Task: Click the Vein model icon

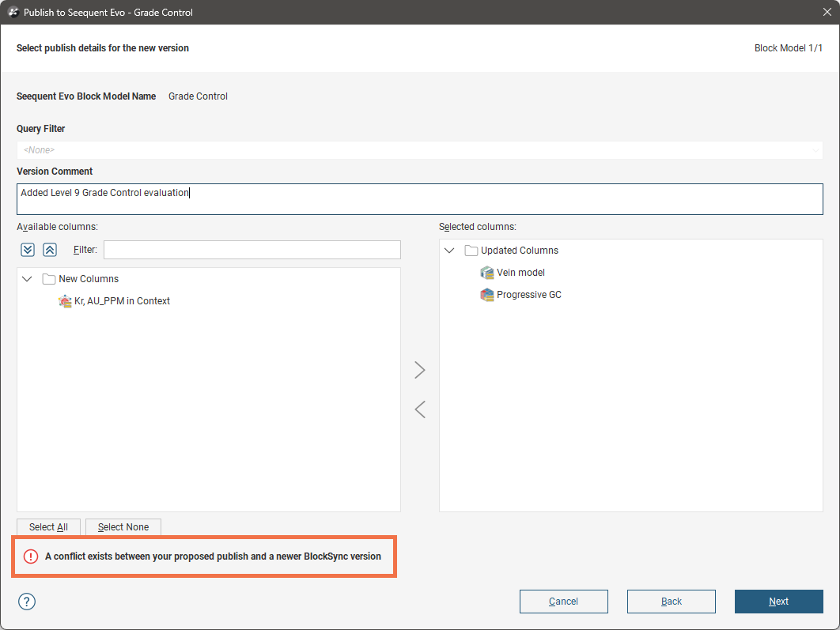Action: (x=487, y=273)
